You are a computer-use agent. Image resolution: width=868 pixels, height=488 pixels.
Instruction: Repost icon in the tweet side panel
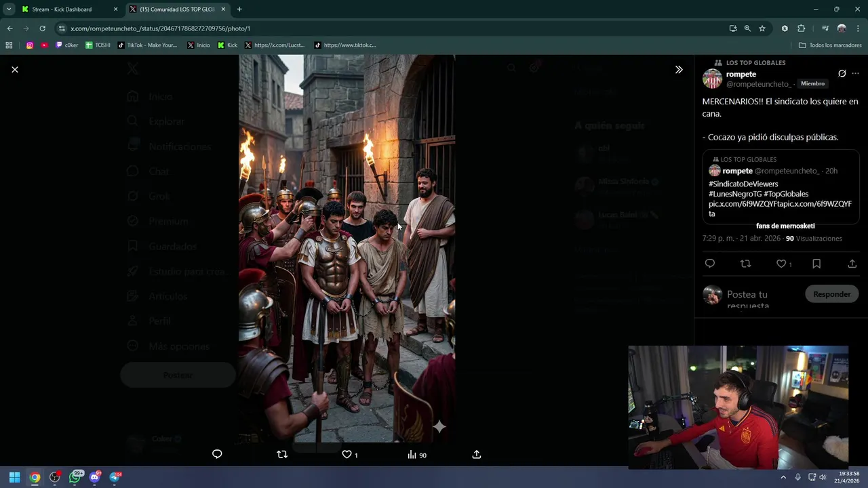coord(745,264)
